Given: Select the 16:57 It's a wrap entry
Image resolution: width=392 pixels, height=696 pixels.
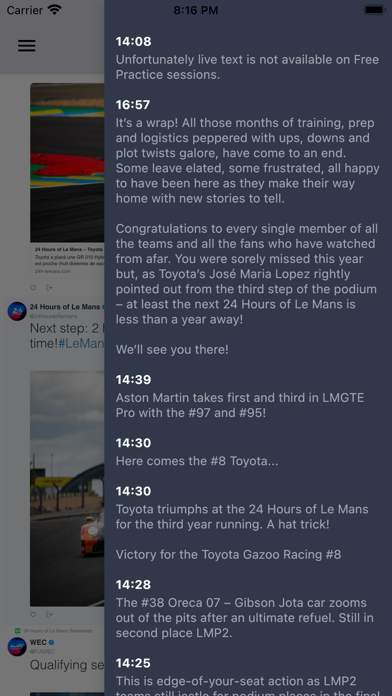Looking at the screenshot, I should pyautogui.click(x=248, y=227).
